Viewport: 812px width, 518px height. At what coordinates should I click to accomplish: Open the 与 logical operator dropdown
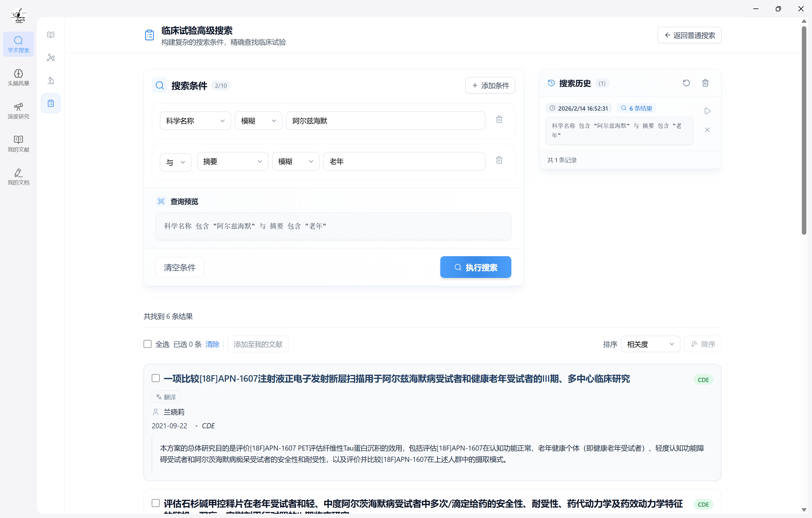175,162
